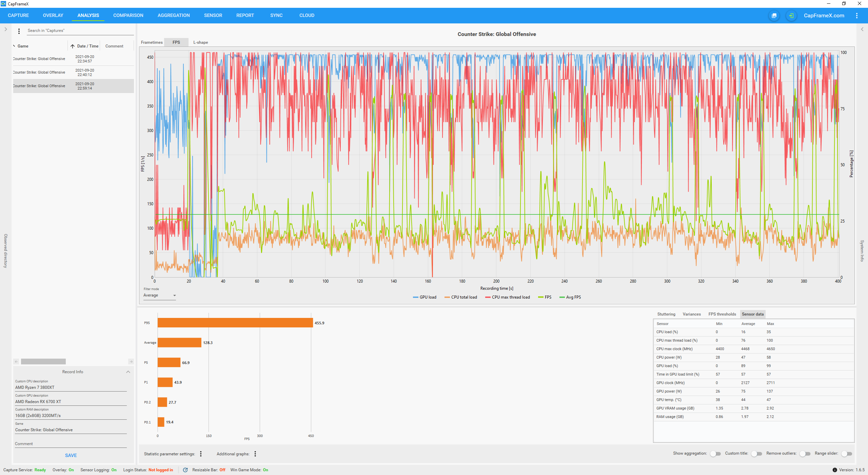The height and width of the screenshot is (475, 868).
Task: Select the Frametimes chart tab
Action: tap(152, 42)
